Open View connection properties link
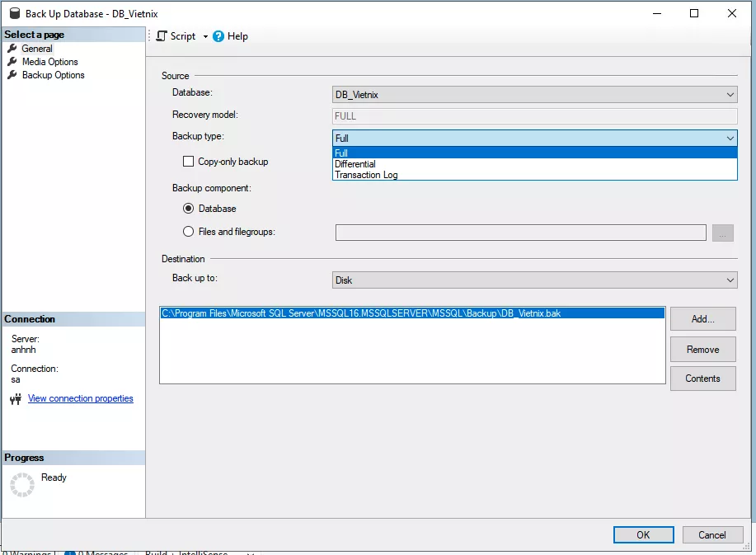Image resolution: width=756 pixels, height=555 pixels. point(80,398)
